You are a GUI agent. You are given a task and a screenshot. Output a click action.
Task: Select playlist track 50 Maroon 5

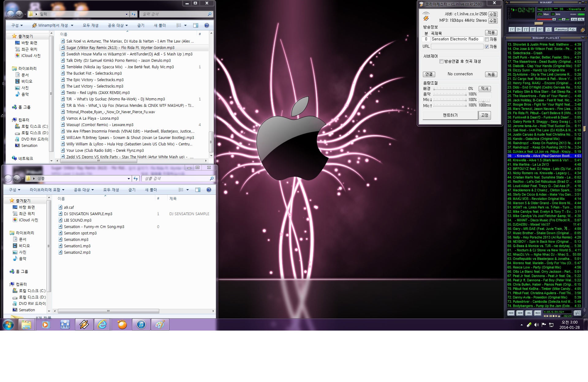pos(544,203)
